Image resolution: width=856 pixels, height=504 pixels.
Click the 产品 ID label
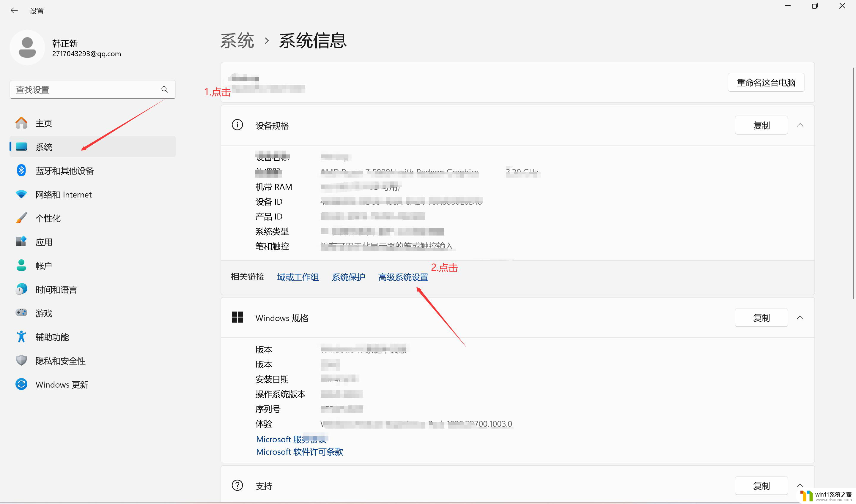[x=269, y=217]
